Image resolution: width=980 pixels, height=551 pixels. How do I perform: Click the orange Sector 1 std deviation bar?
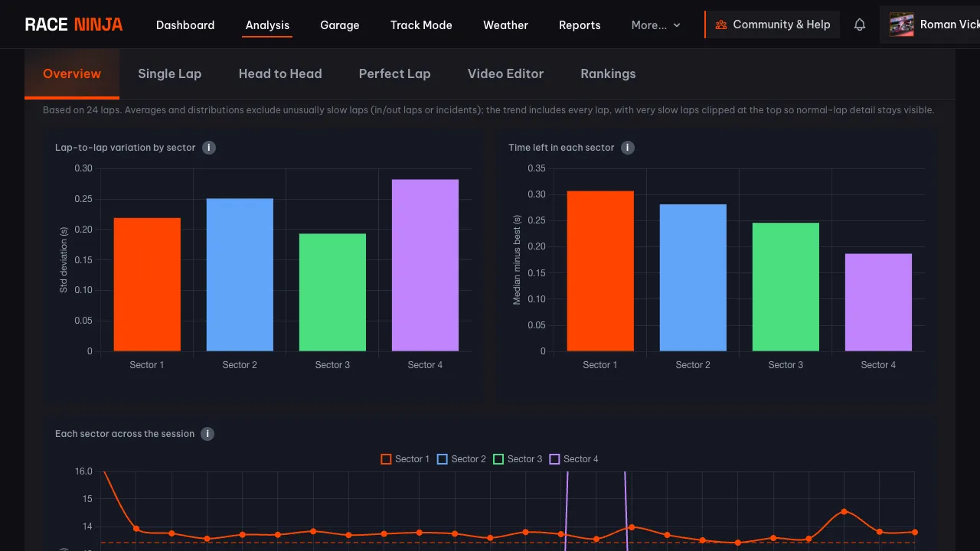147,285
